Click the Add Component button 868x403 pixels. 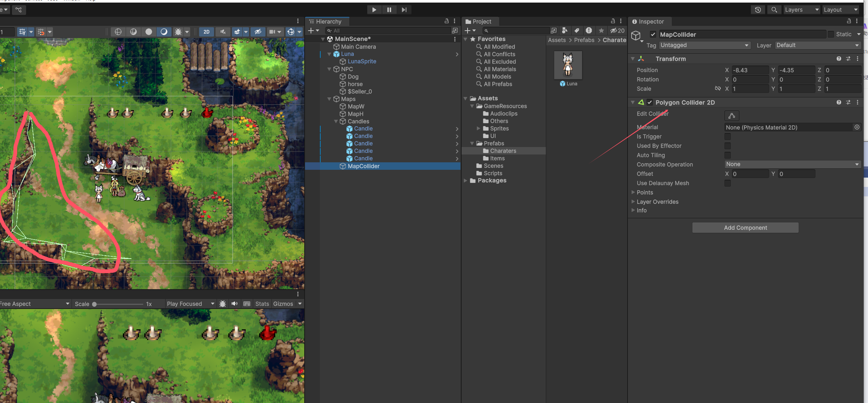(x=745, y=228)
